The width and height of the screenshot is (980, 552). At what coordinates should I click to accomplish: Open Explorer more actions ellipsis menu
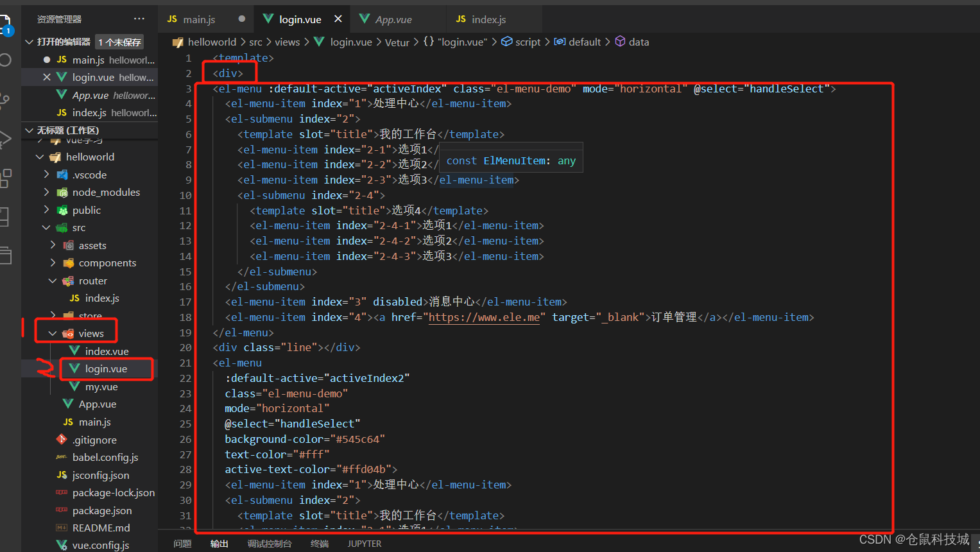(139, 19)
